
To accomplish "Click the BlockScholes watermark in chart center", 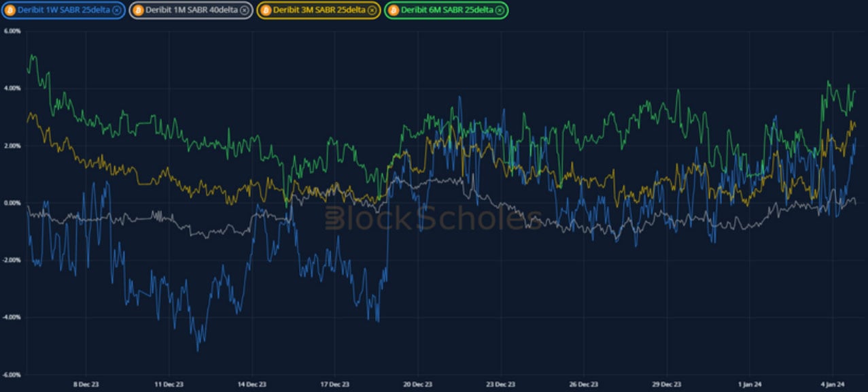I will pos(433,218).
